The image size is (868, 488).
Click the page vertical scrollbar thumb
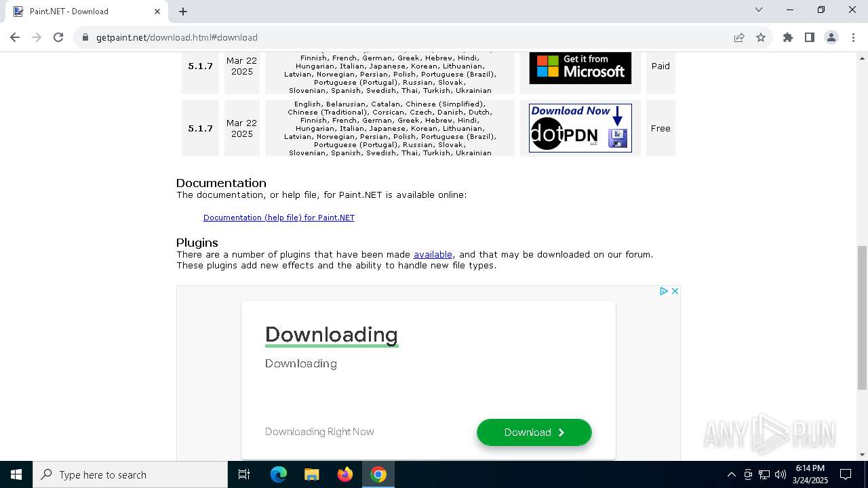coord(862,317)
